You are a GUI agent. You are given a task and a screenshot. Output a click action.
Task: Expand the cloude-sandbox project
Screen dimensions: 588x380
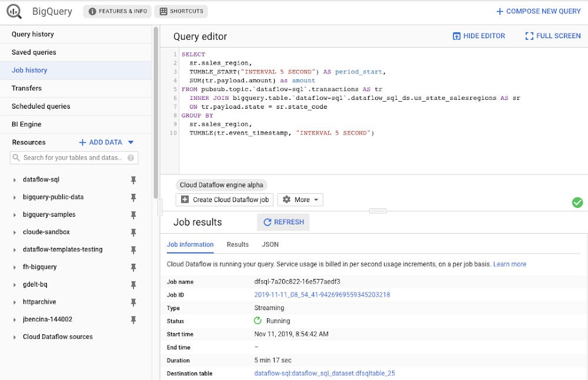pyautogui.click(x=15, y=233)
